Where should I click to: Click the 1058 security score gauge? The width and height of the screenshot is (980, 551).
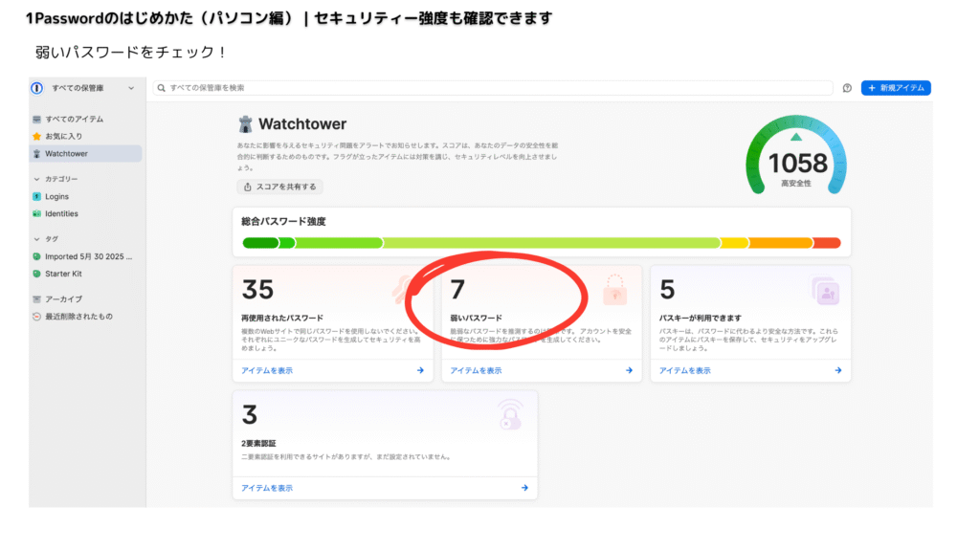(796, 154)
